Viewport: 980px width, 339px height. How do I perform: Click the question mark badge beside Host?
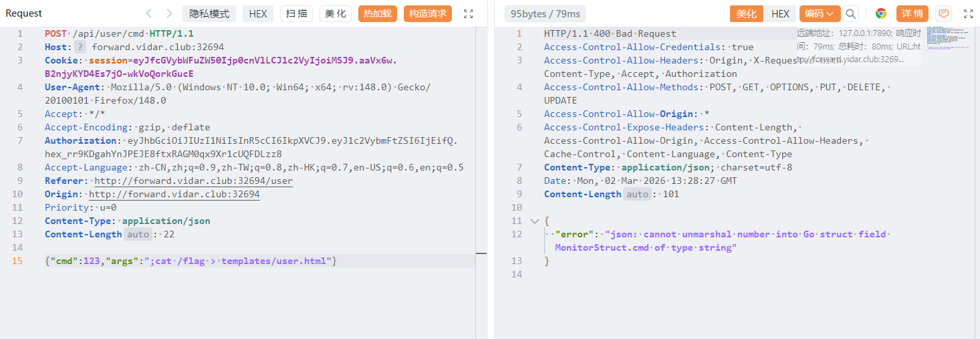(80, 47)
